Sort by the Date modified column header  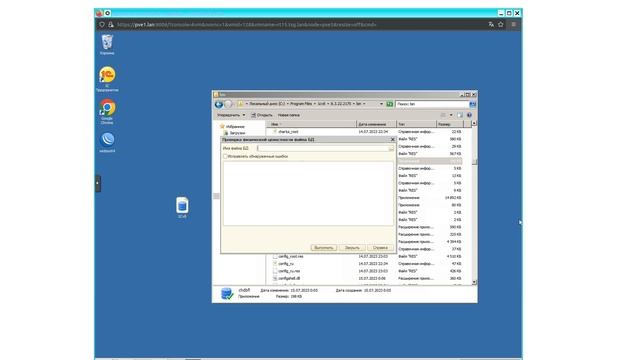pos(376,124)
